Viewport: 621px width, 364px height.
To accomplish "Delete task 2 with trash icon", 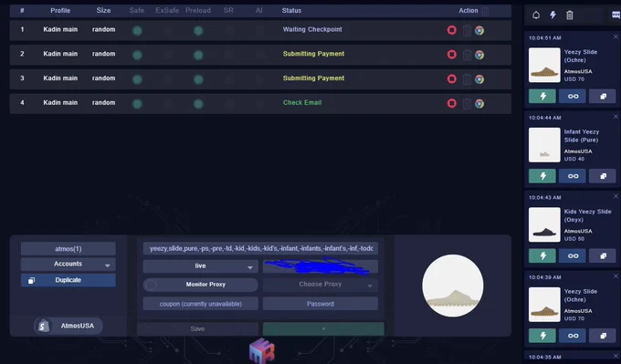I will pos(467,55).
